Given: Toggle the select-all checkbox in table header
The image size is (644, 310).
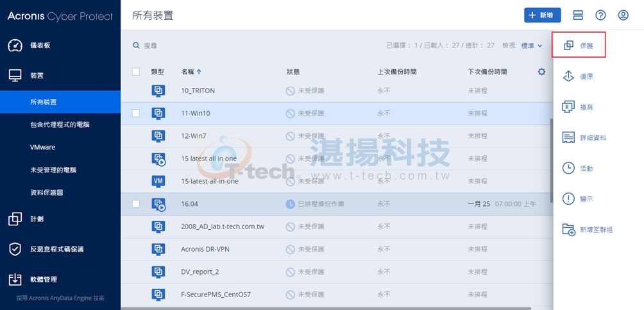Looking at the screenshot, I should click(136, 71).
